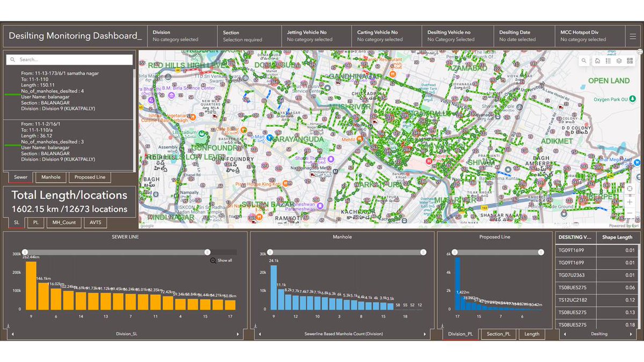The image size is (644, 362).
Task: Click the 24.1k blue Manhole bar
Action: [x=274, y=287]
